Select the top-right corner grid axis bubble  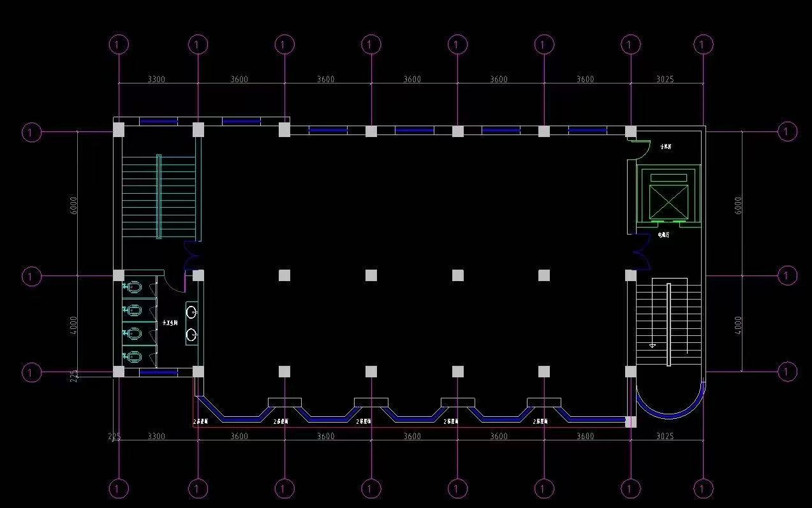702,45
